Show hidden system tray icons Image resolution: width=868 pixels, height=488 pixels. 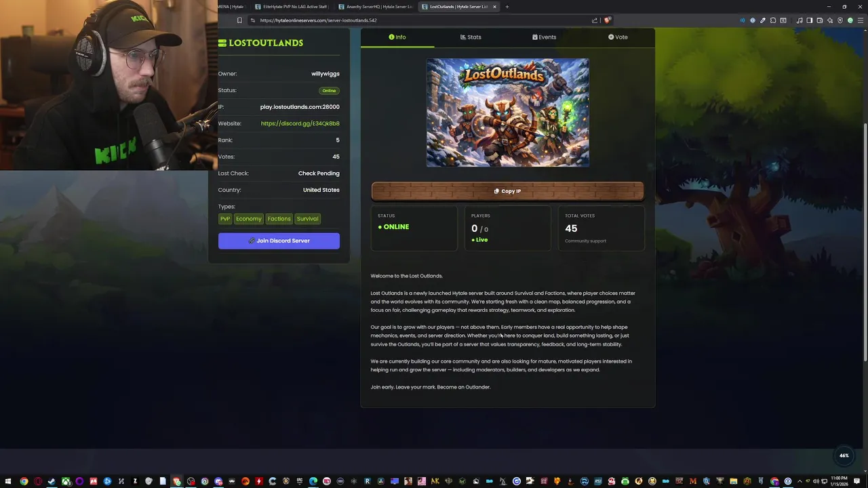[x=800, y=481]
